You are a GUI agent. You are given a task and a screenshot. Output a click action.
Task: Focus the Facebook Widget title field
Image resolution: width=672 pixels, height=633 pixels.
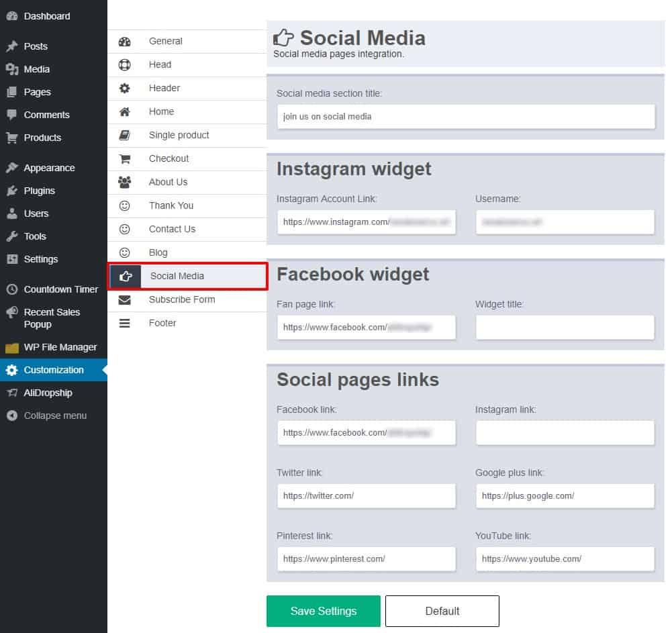(565, 328)
